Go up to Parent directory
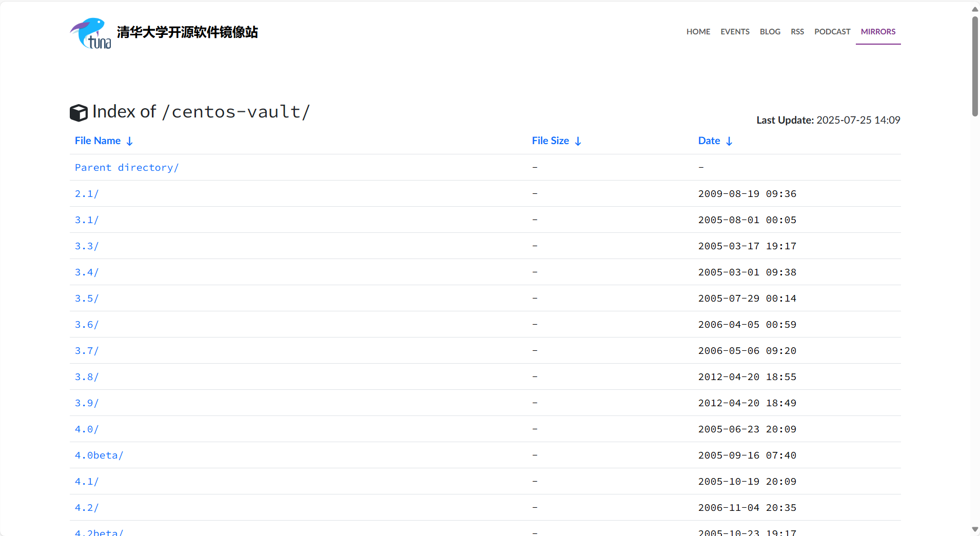Image resolution: width=980 pixels, height=536 pixels. pyautogui.click(x=127, y=168)
